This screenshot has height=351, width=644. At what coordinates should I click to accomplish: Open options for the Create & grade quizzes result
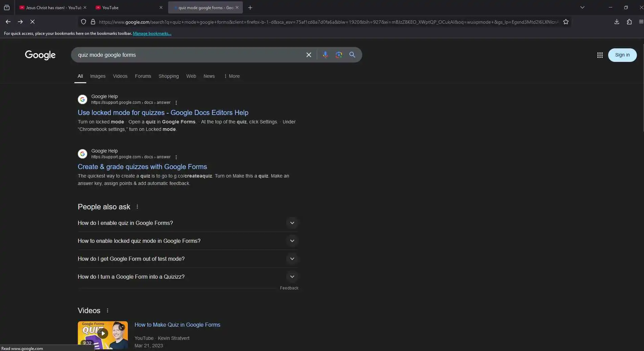coord(176,157)
